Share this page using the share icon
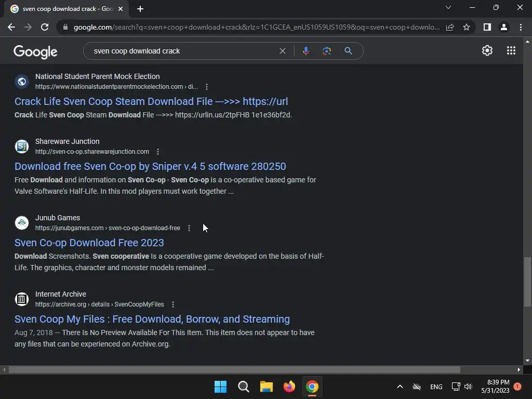Viewport: 532px width, 399px height. [450, 27]
